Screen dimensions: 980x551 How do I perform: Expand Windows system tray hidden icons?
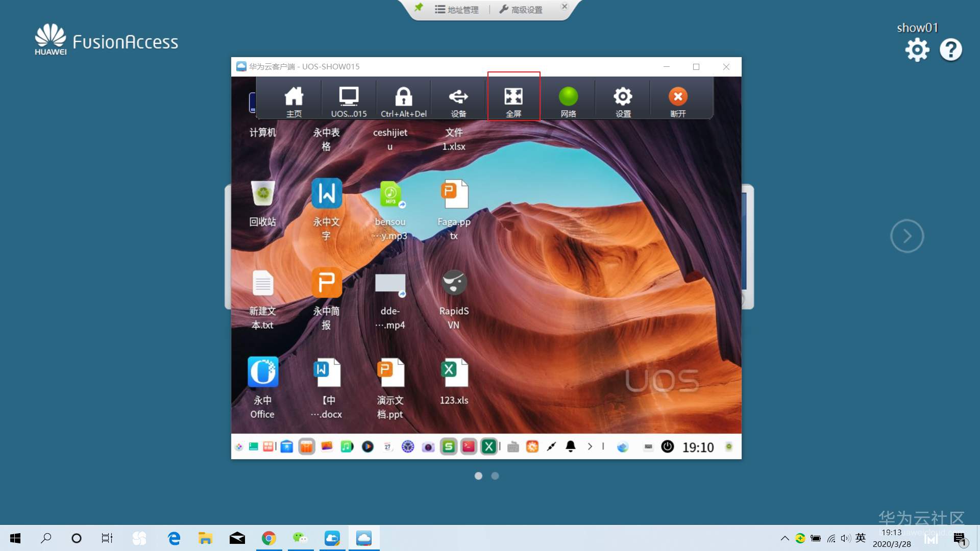pos(785,538)
